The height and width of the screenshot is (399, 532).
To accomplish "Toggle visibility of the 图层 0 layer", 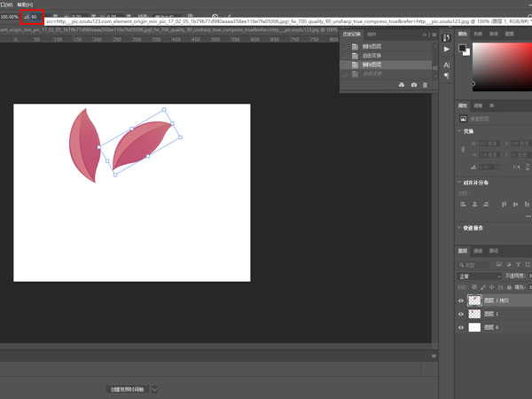I will [461, 327].
